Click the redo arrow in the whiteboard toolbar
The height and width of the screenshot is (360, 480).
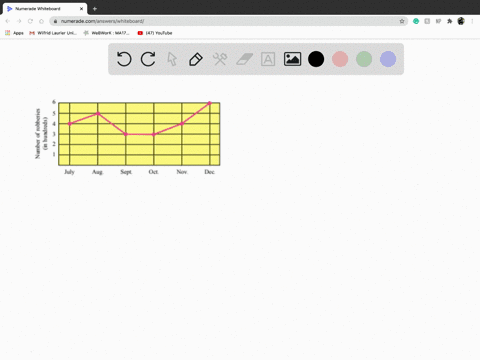tap(148, 59)
